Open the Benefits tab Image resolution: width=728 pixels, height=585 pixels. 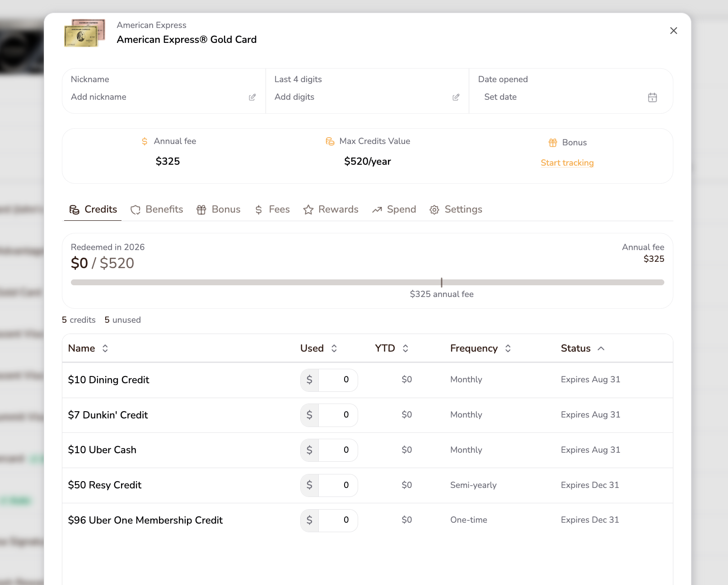[157, 209]
